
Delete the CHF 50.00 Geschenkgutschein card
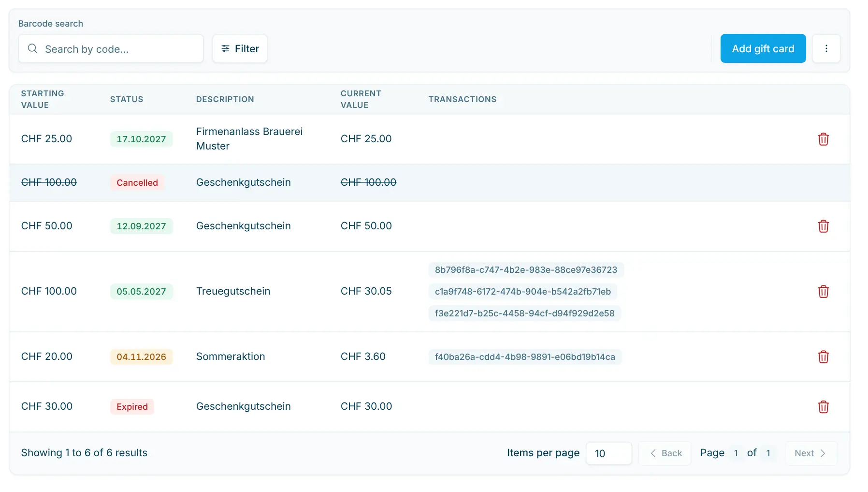tap(823, 226)
